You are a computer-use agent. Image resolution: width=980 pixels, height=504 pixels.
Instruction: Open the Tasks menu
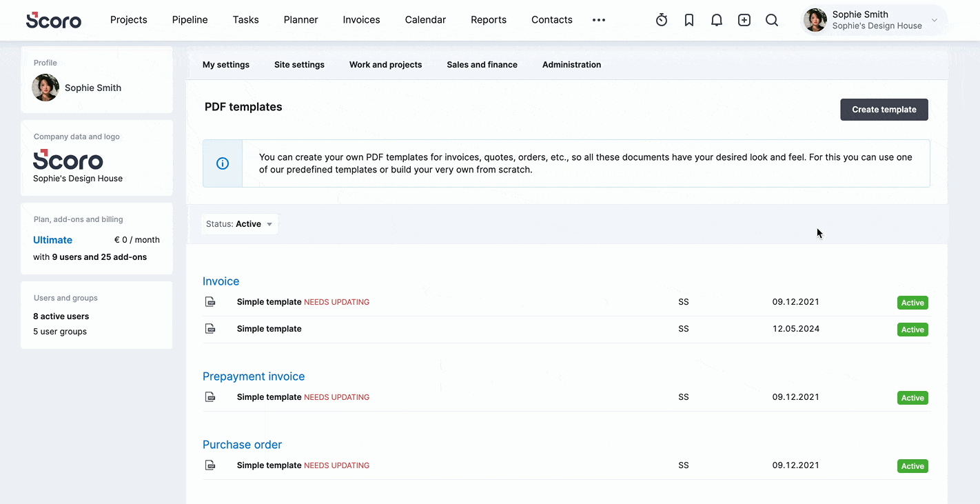tap(246, 20)
